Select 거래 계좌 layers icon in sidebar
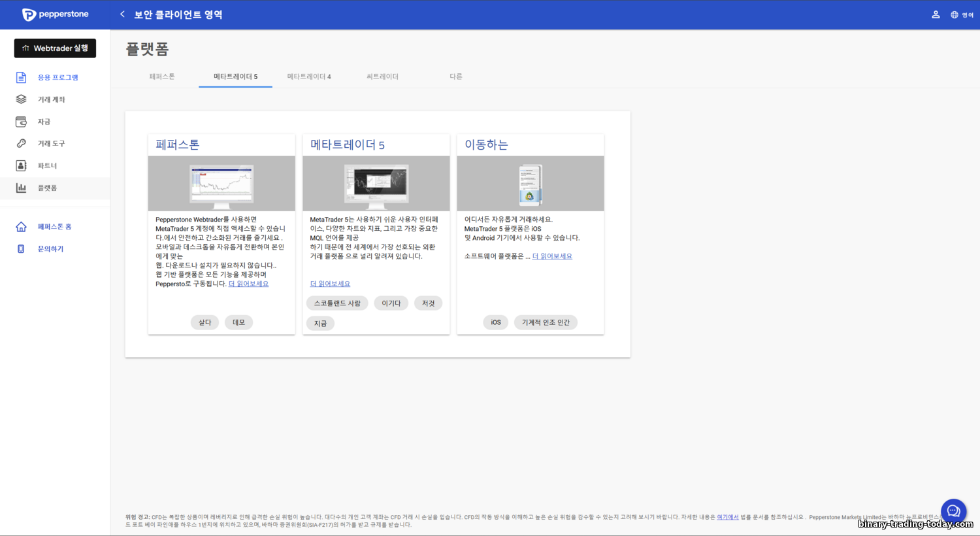 (21, 99)
